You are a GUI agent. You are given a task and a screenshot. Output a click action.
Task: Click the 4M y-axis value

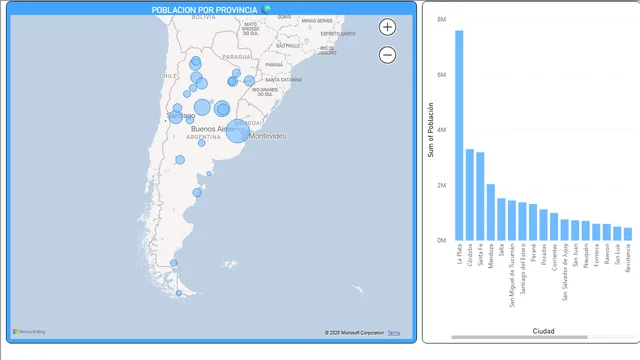pos(442,130)
